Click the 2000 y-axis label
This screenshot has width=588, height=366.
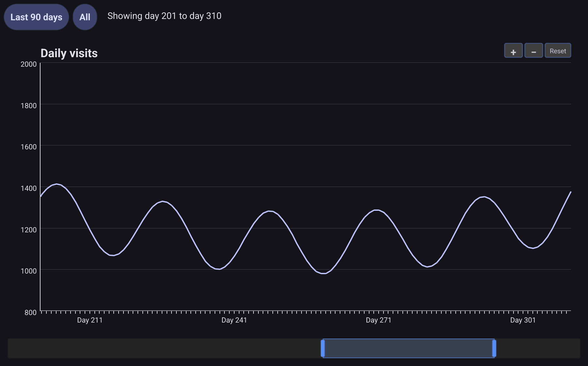pos(29,64)
